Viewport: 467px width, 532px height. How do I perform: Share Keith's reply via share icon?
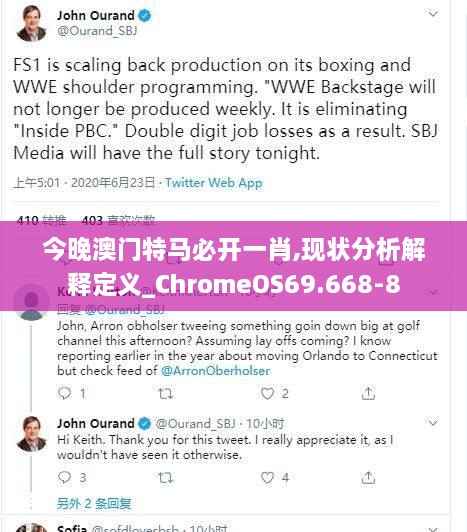[x=368, y=393]
